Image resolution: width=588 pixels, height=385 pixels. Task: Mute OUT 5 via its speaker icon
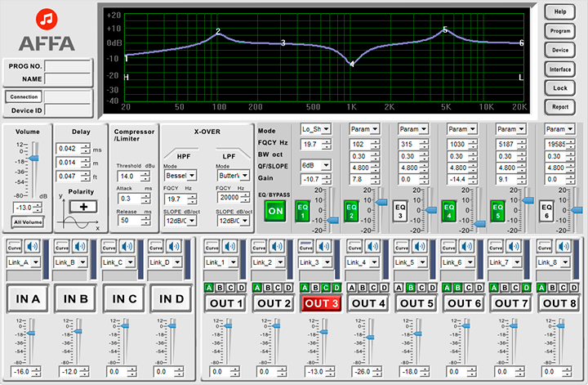click(x=420, y=247)
